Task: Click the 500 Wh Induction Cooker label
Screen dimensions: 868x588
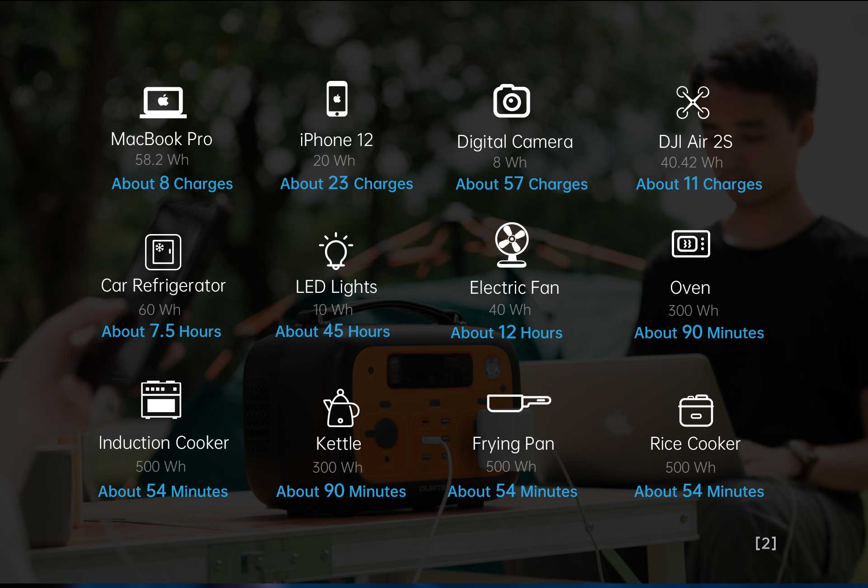Action: [161, 467]
